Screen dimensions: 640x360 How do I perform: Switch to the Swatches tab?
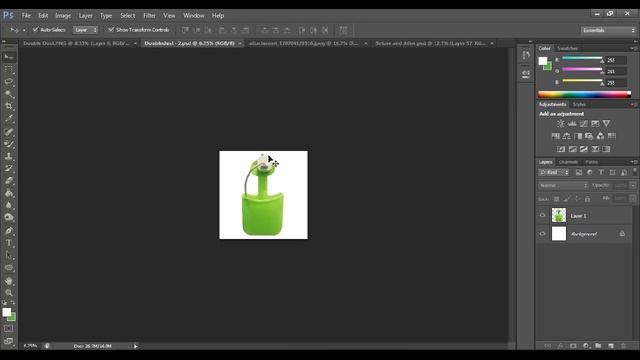coord(567,48)
